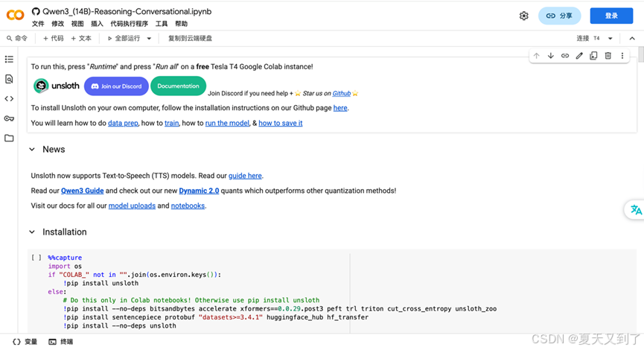Screen dimensions: 644x350
Task: Click the %%capture code line
Action: [x=65, y=258]
